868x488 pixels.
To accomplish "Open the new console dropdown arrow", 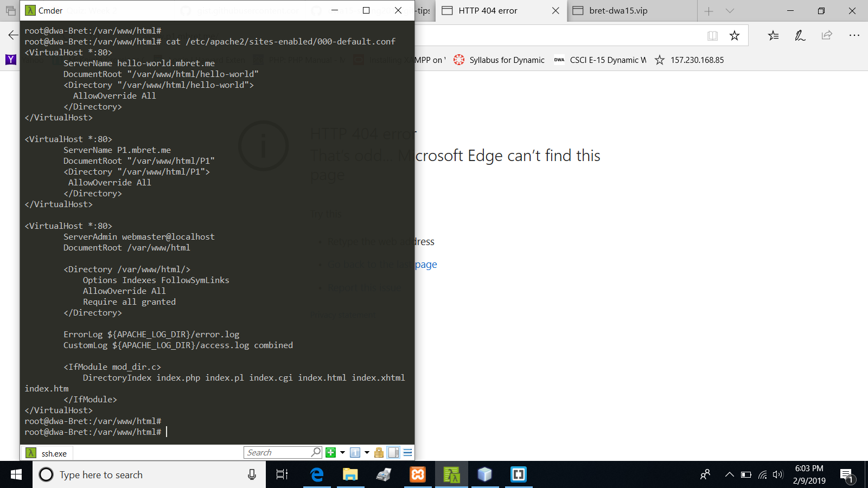I will pos(342,452).
